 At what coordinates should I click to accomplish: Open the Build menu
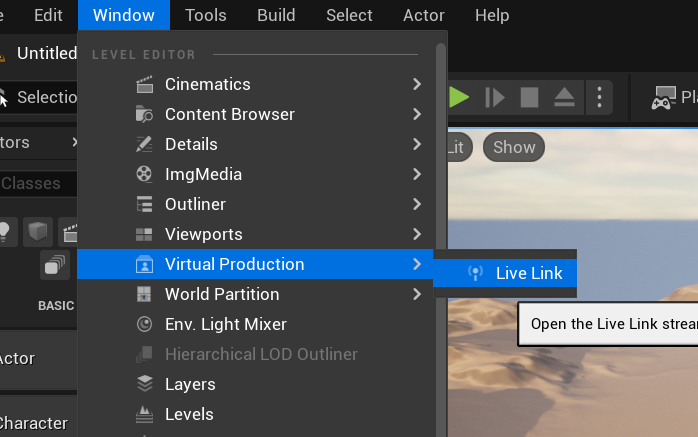tap(276, 15)
